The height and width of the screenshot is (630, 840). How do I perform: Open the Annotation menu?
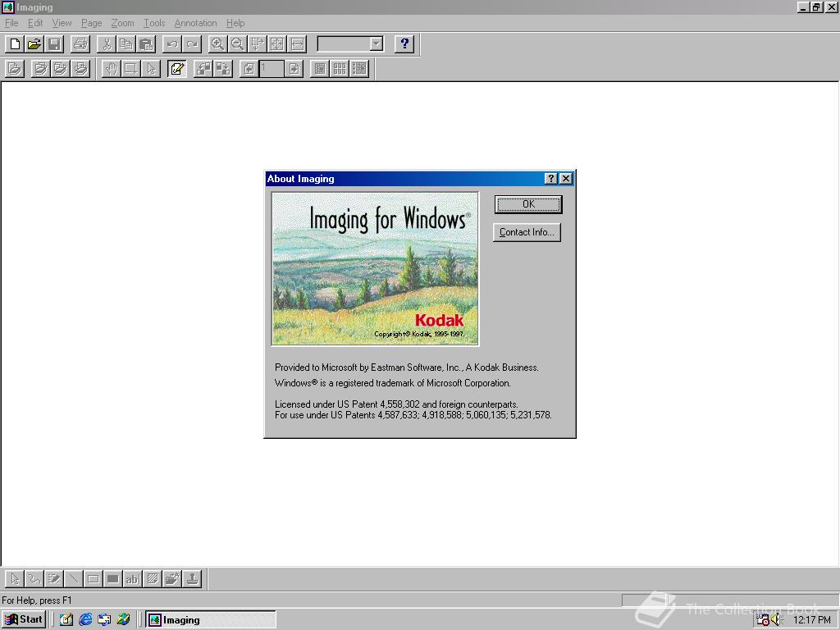(x=195, y=23)
